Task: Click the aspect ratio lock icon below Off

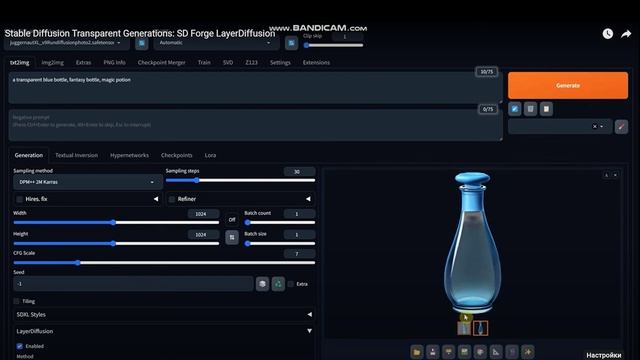Action: coord(232,237)
